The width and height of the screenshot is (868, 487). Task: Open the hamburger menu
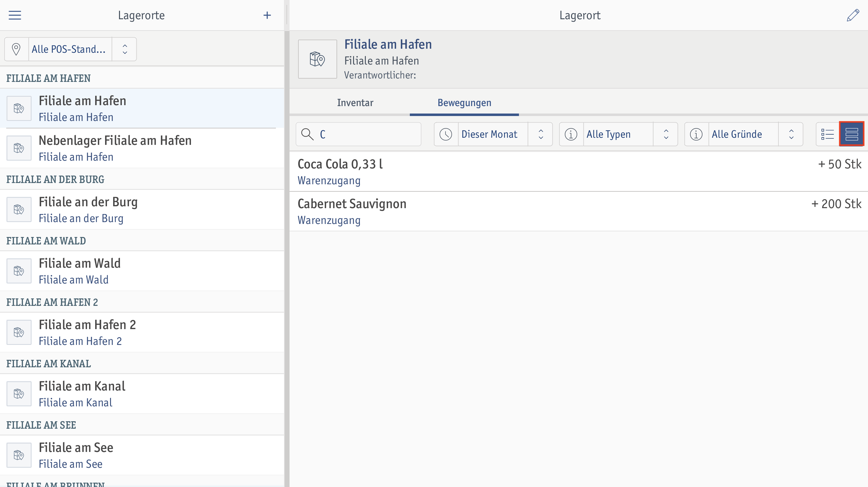coord(15,15)
